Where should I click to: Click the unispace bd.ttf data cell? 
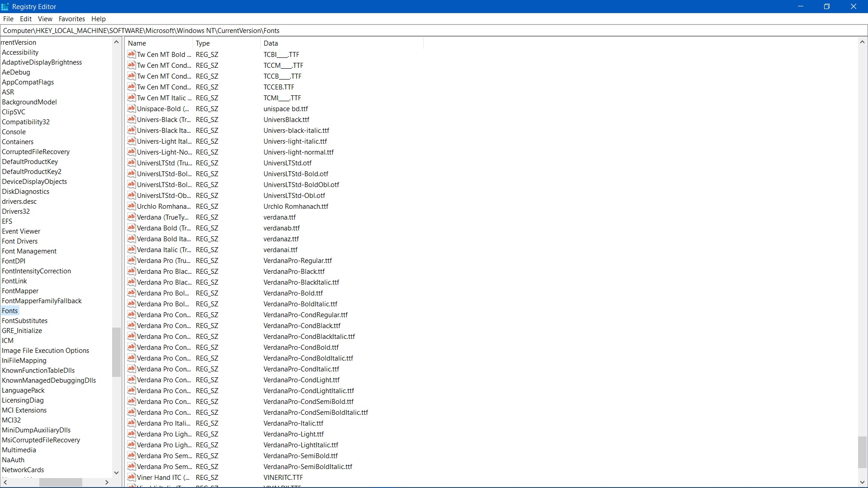286,109
